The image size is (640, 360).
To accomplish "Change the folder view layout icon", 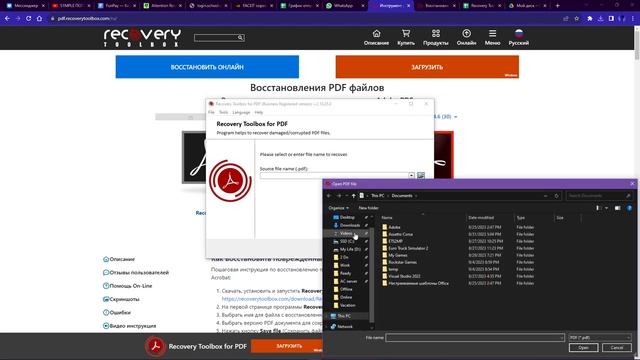I will tap(599, 208).
